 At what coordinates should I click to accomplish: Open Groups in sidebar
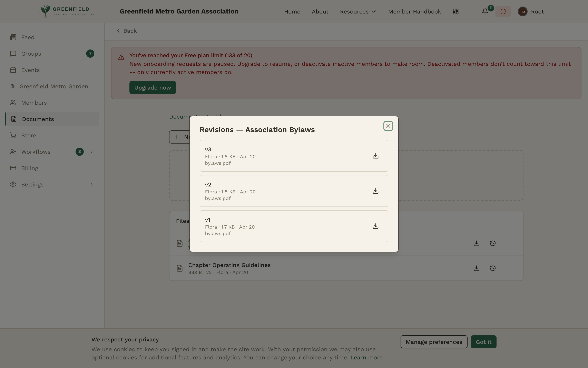point(52,54)
